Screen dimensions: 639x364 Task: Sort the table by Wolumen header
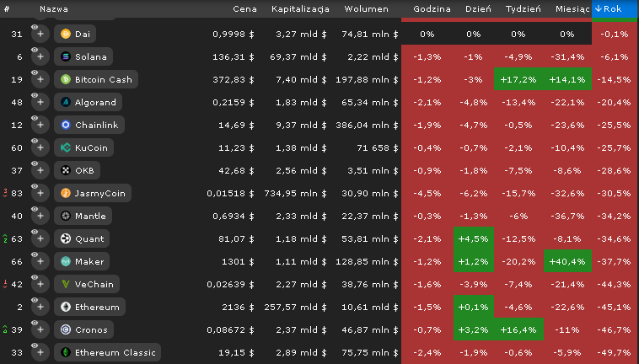(366, 9)
